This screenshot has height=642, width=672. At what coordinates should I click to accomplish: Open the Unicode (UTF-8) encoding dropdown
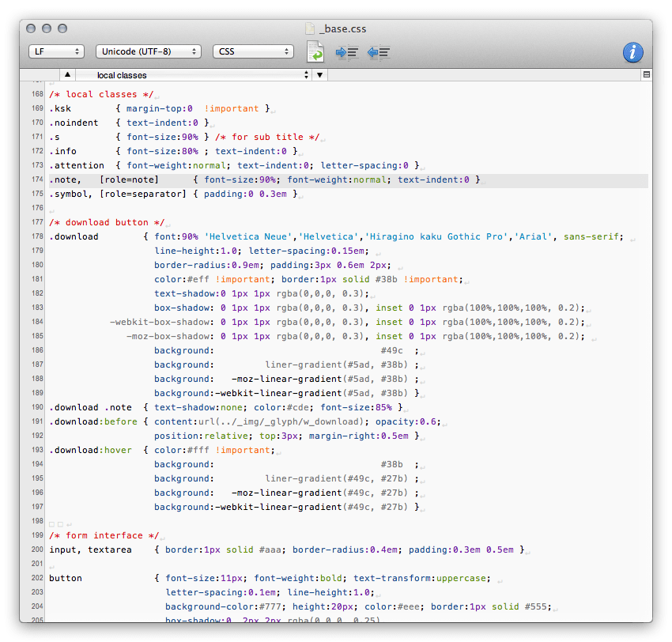tap(148, 51)
